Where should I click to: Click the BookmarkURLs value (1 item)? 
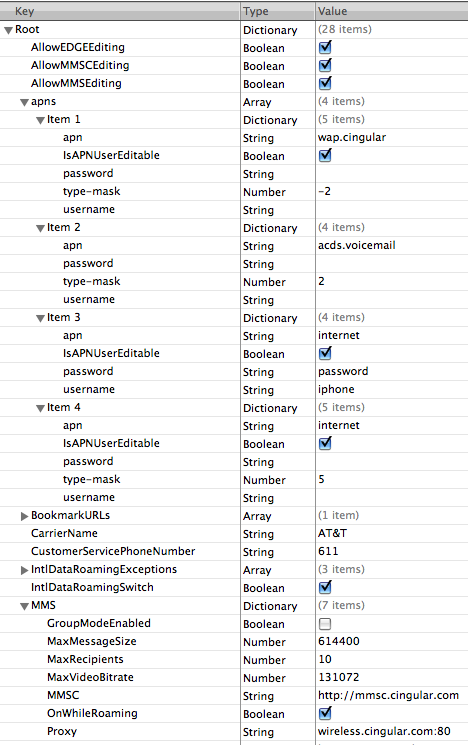click(x=338, y=516)
